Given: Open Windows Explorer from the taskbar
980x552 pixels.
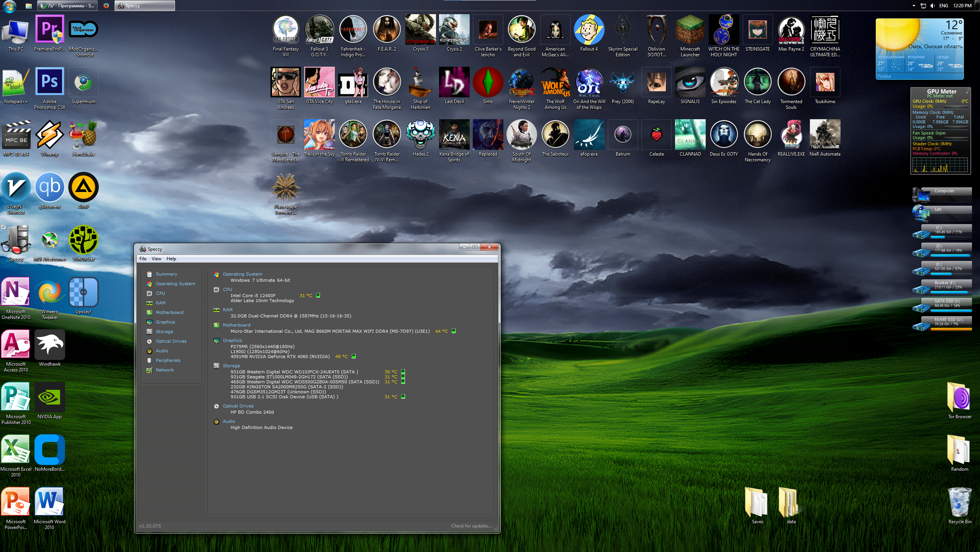Looking at the screenshot, I should [28, 6].
